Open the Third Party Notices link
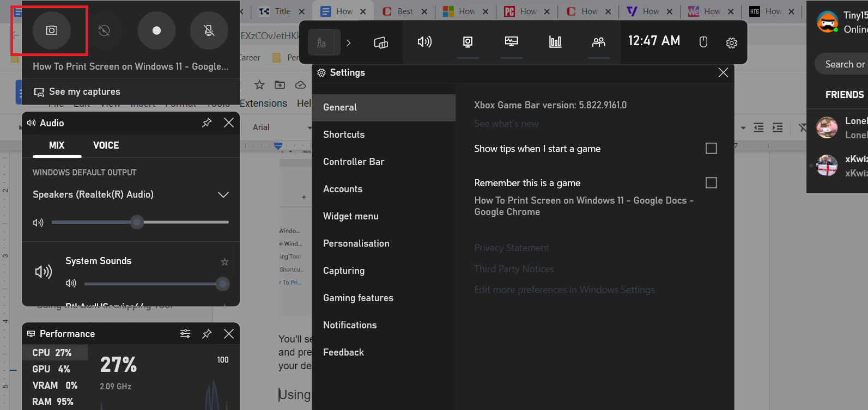 514,269
